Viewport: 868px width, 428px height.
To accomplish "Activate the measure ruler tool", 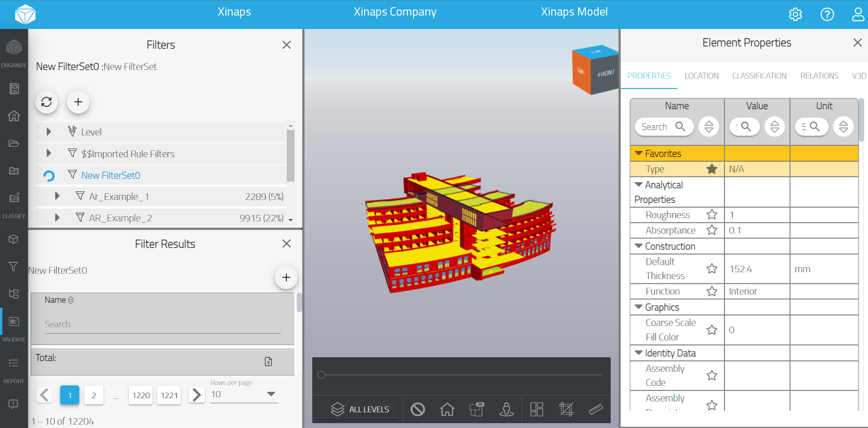I will click(596, 409).
